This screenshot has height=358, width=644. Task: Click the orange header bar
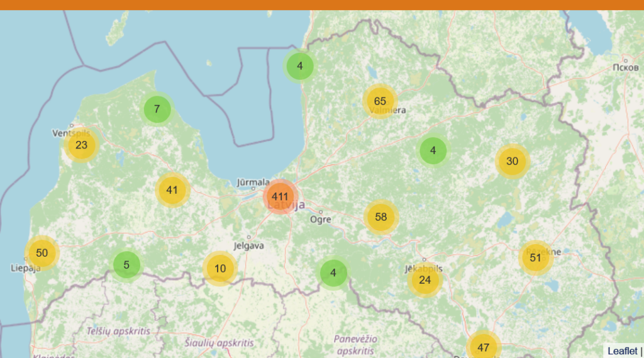point(322,5)
